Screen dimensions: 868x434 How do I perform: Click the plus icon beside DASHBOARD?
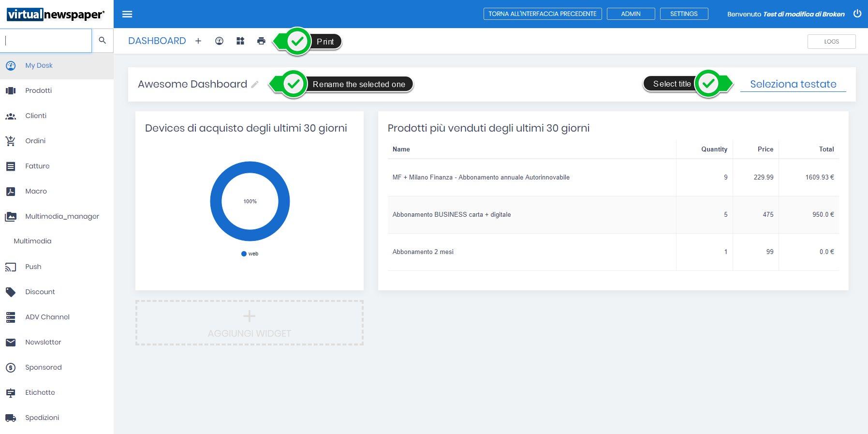[198, 41]
